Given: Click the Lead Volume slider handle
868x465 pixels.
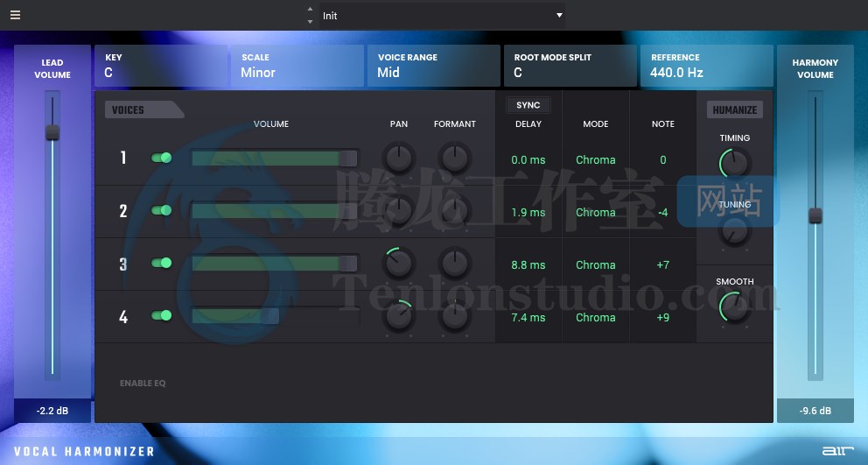Looking at the screenshot, I should [52, 132].
